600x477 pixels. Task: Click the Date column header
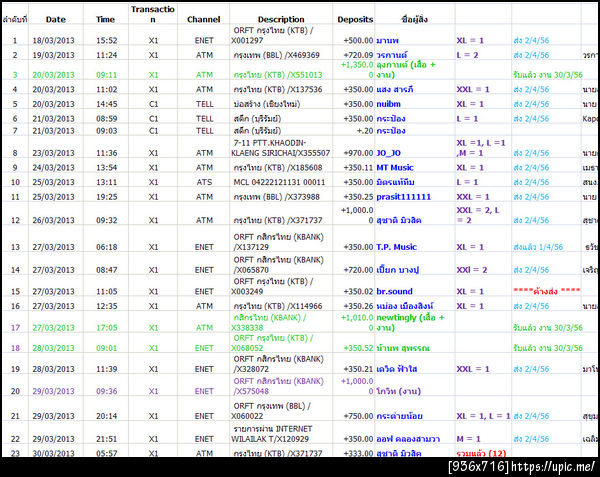pos(55,20)
